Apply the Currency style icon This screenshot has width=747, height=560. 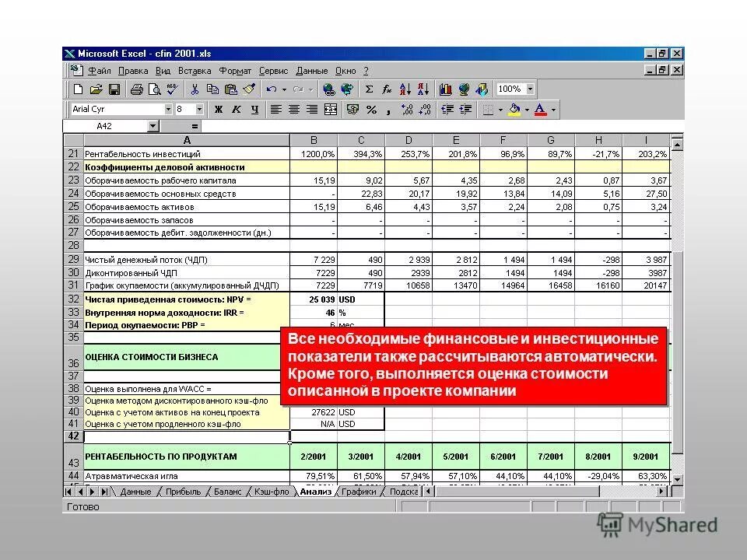pyautogui.click(x=353, y=110)
